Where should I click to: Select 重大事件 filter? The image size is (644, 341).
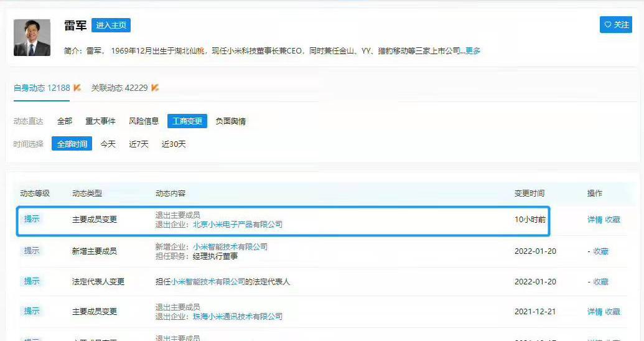pos(100,121)
